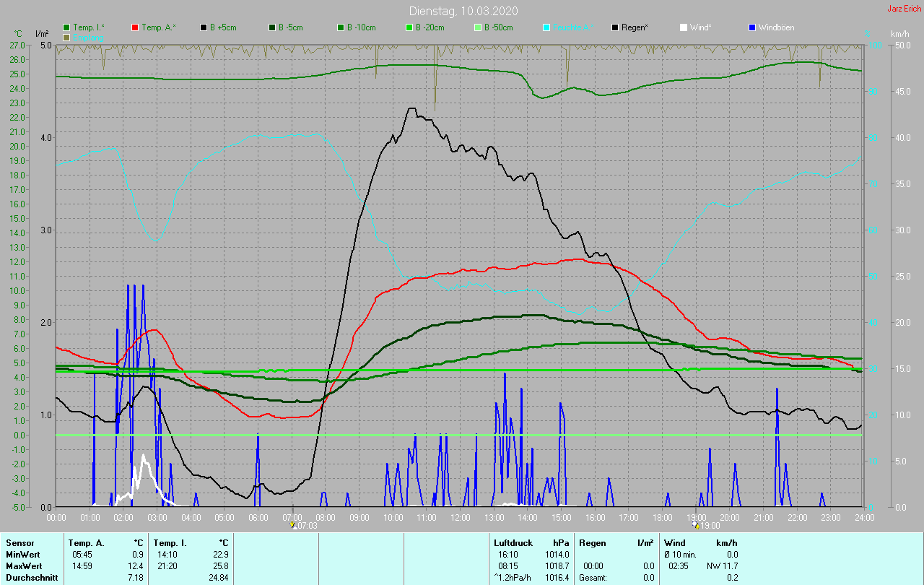The width and height of the screenshot is (924, 585).
Task: Click the olive legend square in second row
Action: (x=66, y=37)
